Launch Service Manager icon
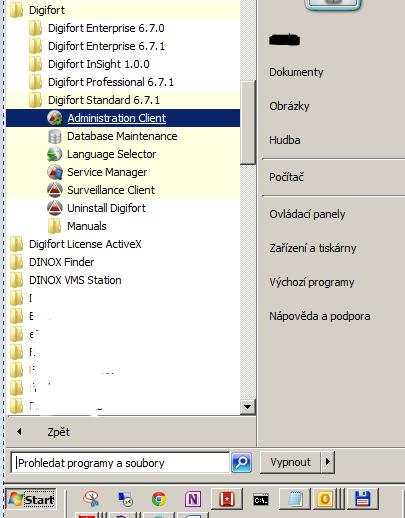Screen dimensions: 405x518 (x=55, y=172)
